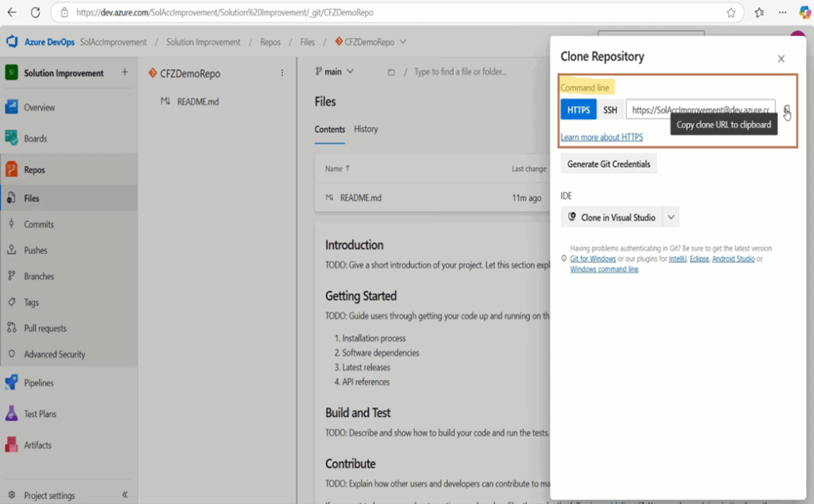
Task: Switch to SSH clone protocol
Action: pyautogui.click(x=610, y=110)
